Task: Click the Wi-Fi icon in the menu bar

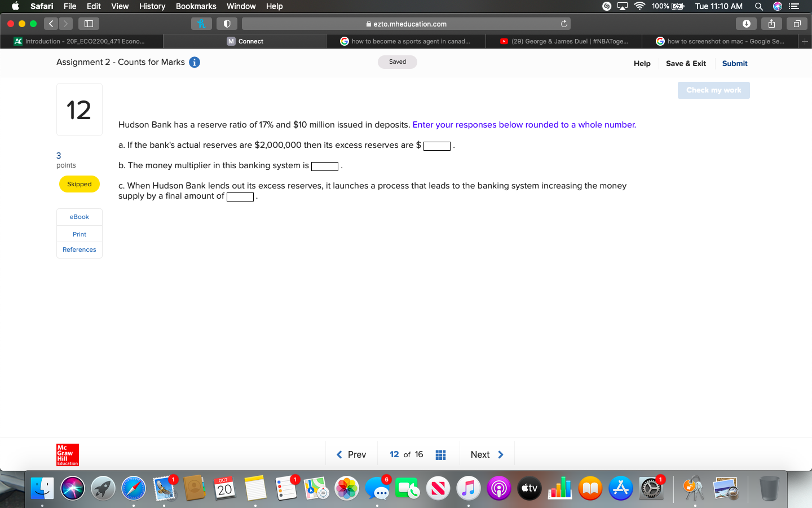Action: (639, 6)
